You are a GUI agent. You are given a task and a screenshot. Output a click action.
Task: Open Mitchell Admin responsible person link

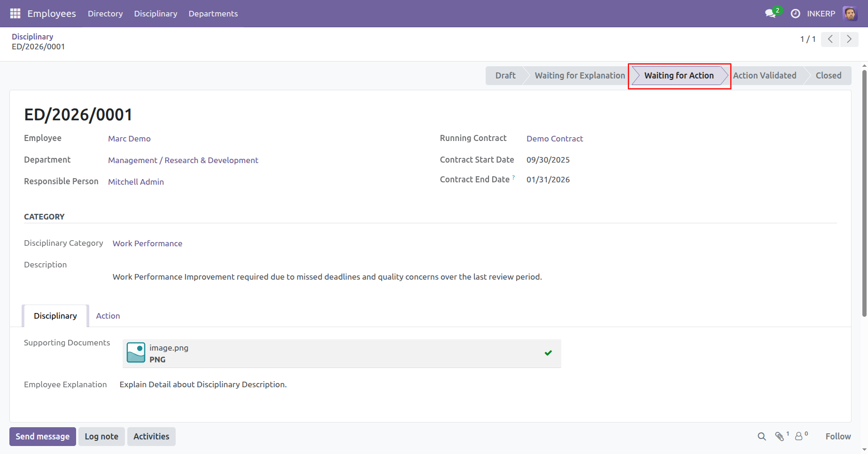pyautogui.click(x=136, y=182)
